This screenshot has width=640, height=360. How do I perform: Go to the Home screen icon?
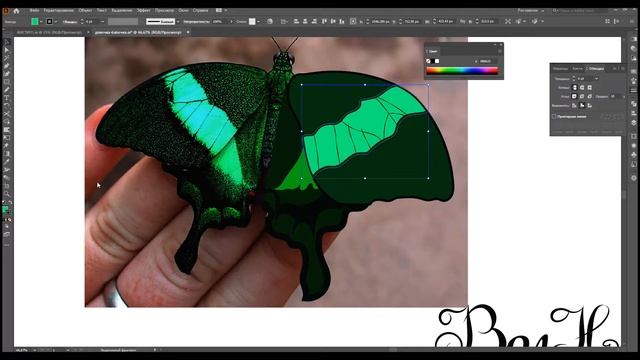(16, 11)
